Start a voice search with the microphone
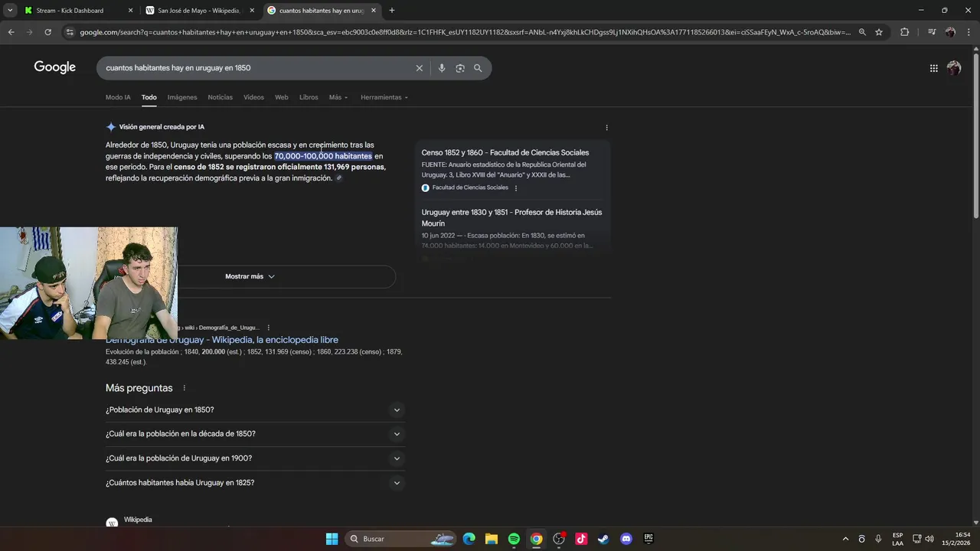The image size is (980, 551). coord(442,68)
